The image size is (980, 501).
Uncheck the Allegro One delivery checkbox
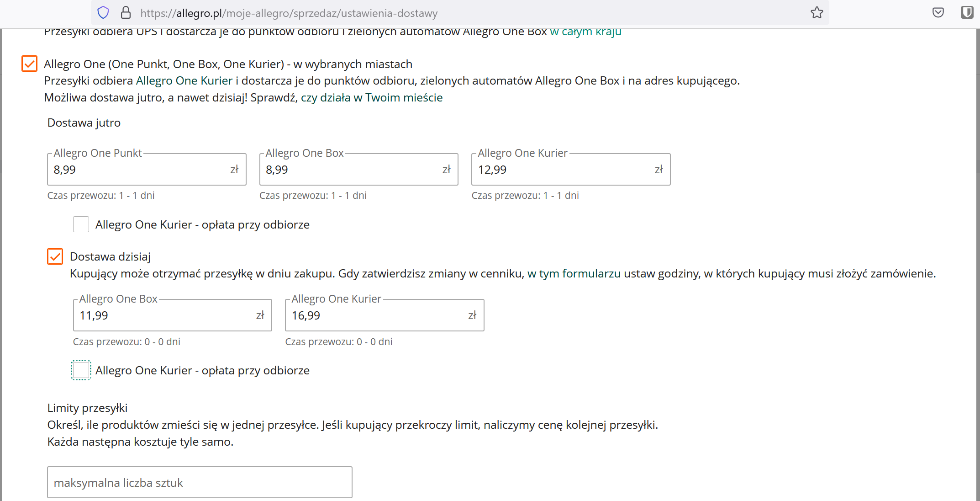coord(30,64)
